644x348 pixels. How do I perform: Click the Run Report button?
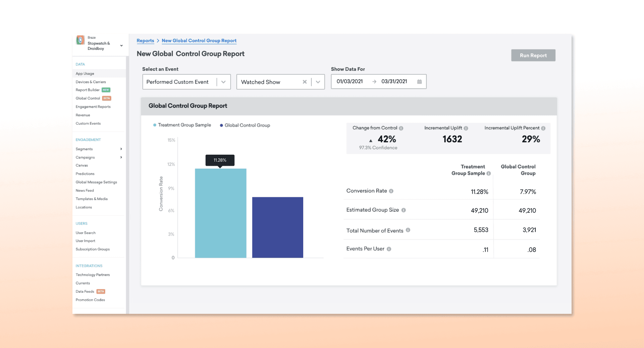[x=533, y=55]
